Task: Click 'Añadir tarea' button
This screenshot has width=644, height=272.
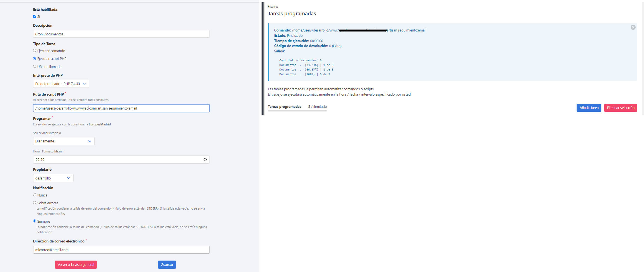Action: 589,108
